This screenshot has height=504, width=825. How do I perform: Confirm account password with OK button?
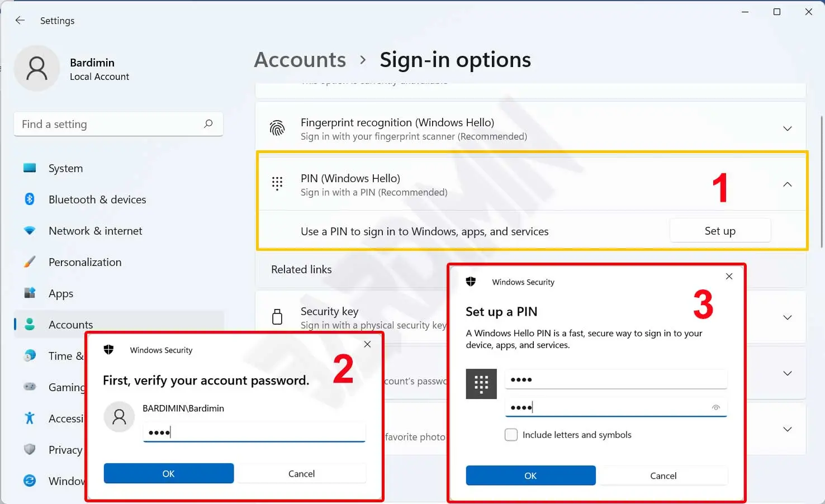168,473
